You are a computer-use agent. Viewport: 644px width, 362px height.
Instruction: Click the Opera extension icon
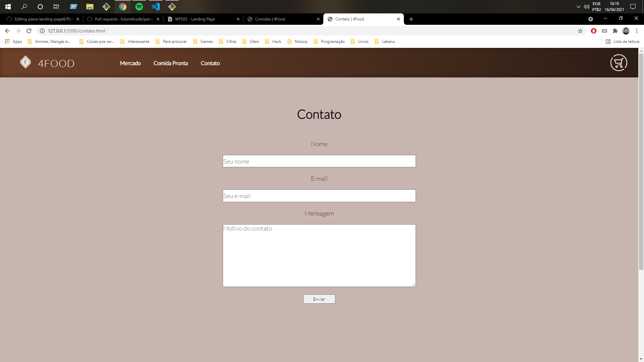pyautogui.click(x=594, y=31)
